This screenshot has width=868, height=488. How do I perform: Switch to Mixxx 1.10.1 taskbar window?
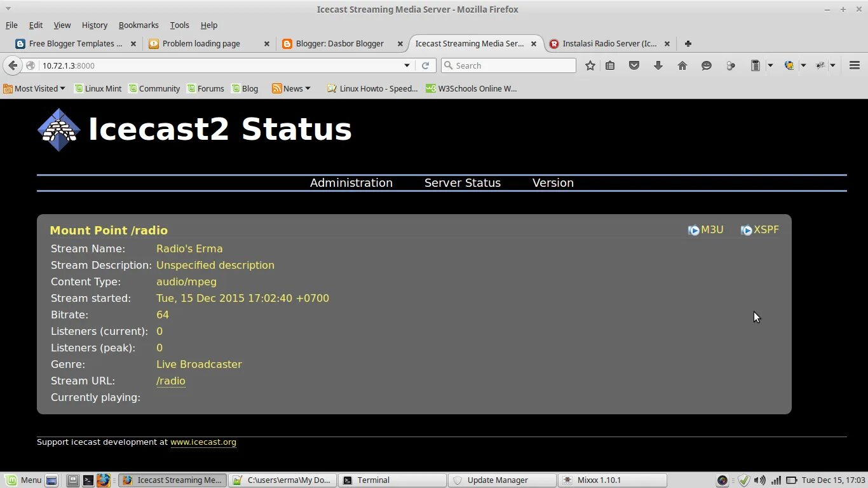click(613, 480)
